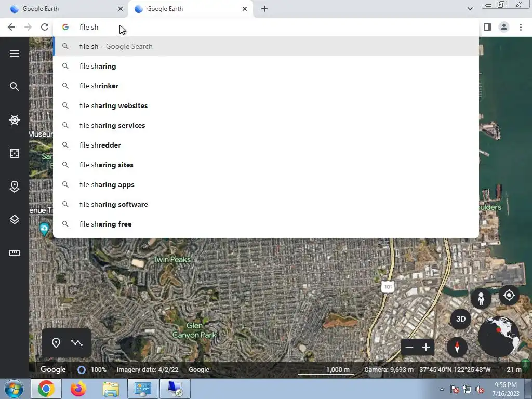The image size is (532, 399).
Task: Open Chrome three-dot menu
Action: [x=521, y=27]
